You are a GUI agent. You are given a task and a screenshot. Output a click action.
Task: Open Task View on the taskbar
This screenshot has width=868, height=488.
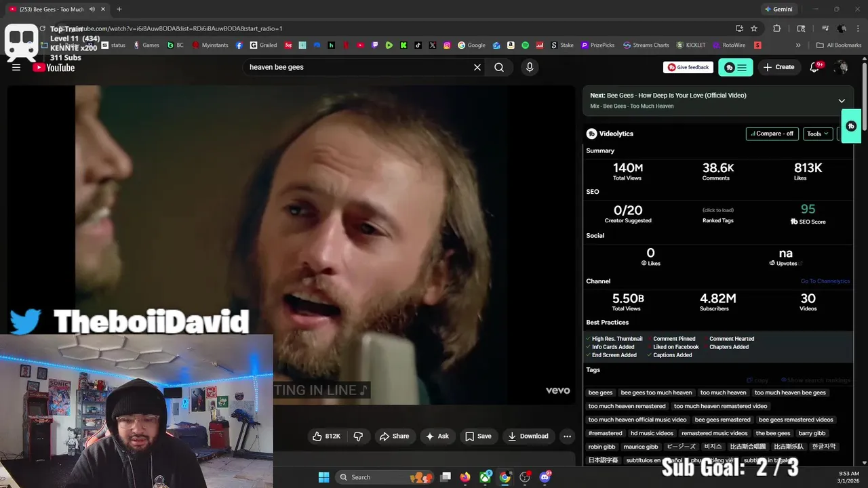tap(446, 477)
